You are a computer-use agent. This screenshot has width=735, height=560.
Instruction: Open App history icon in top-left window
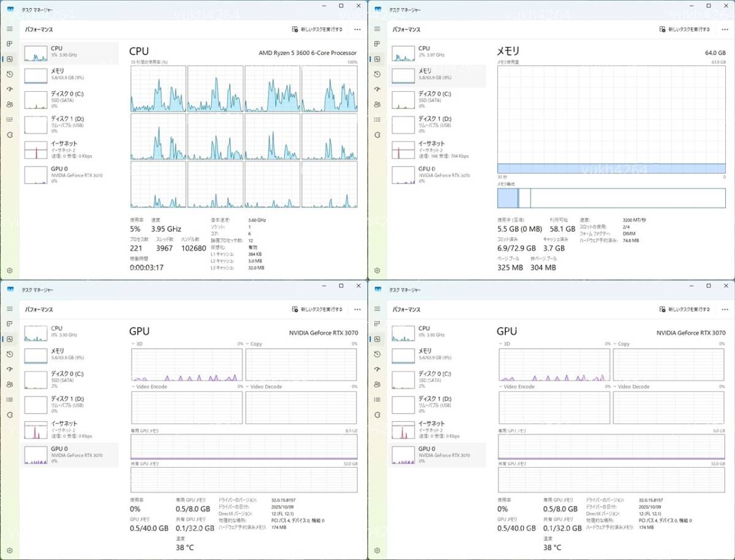click(10, 74)
